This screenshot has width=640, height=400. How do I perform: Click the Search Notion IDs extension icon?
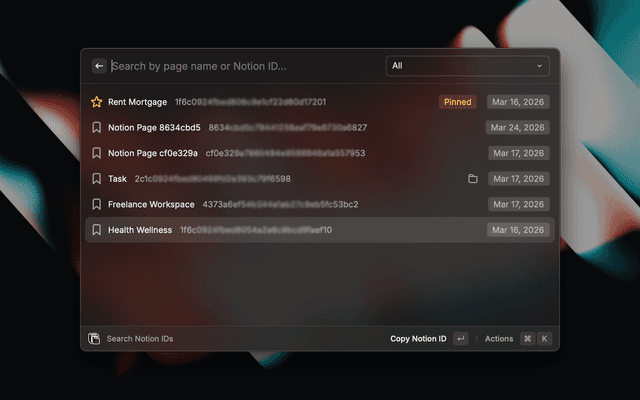pyautogui.click(x=94, y=339)
